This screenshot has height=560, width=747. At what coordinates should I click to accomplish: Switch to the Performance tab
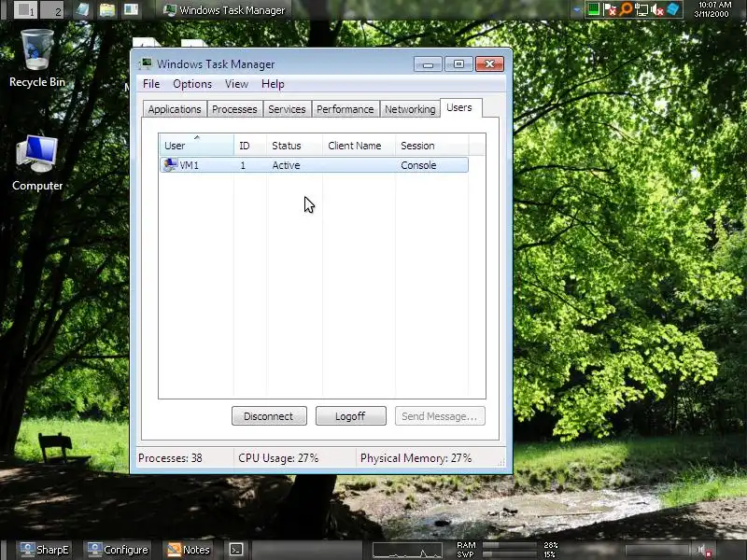(x=345, y=109)
